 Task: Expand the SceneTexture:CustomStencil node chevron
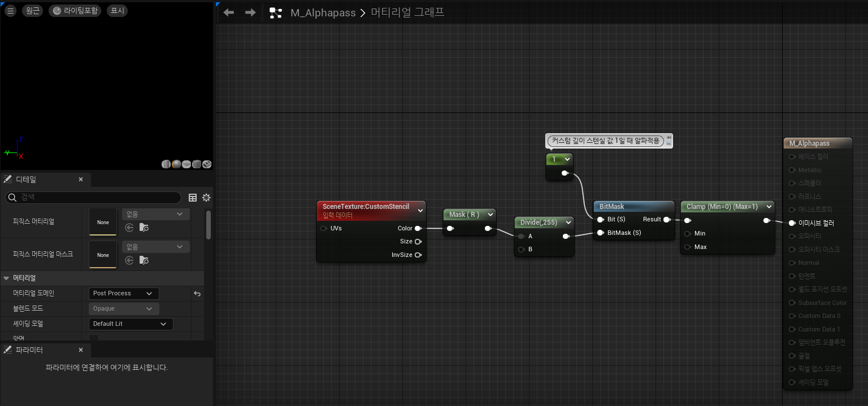pyautogui.click(x=420, y=211)
